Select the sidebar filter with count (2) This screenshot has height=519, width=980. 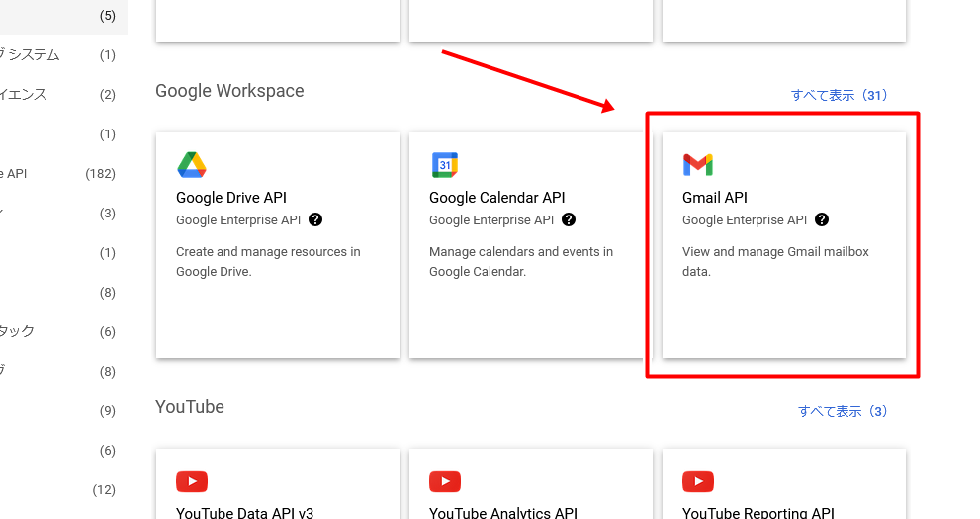pos(57,94)
